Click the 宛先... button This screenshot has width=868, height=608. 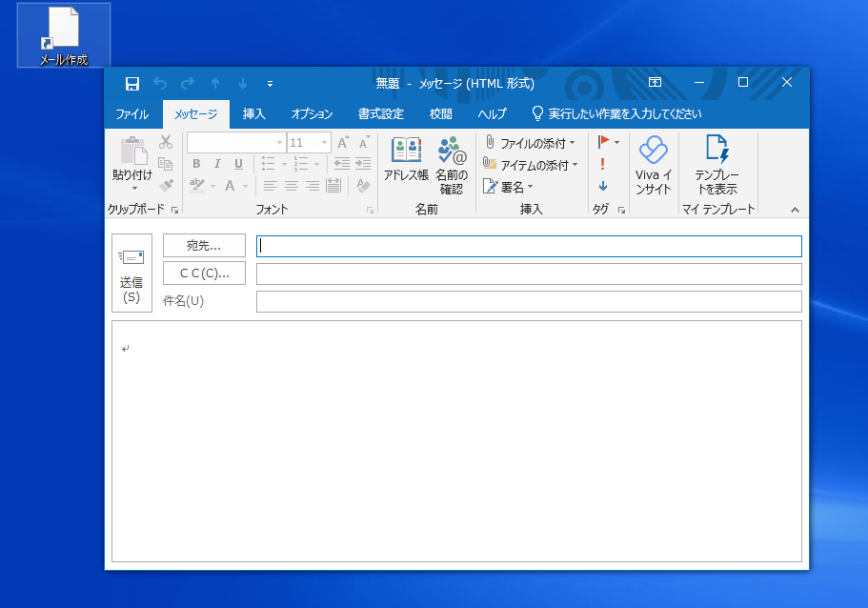204,245
